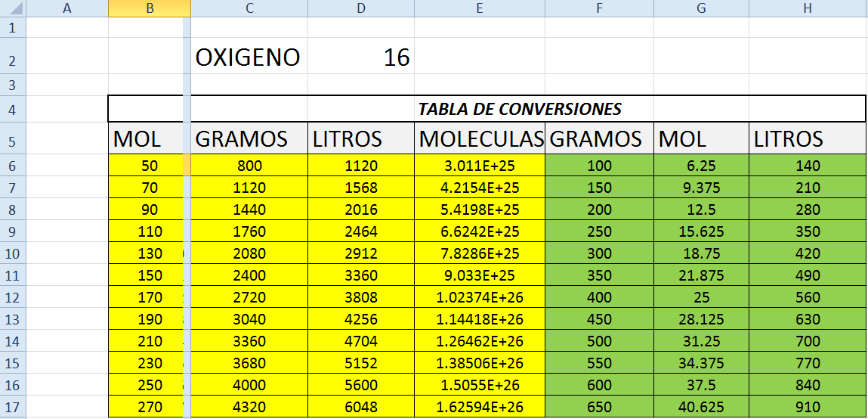Select cell showing 40.625
The image size is (868, 419).
pos(701,406)
